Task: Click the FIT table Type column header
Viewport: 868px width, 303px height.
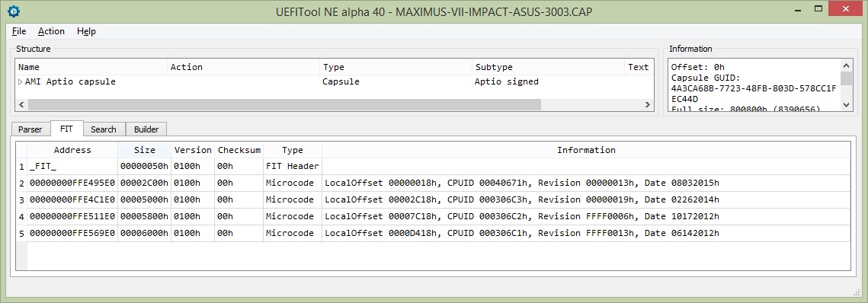Action: pos(293,150)
